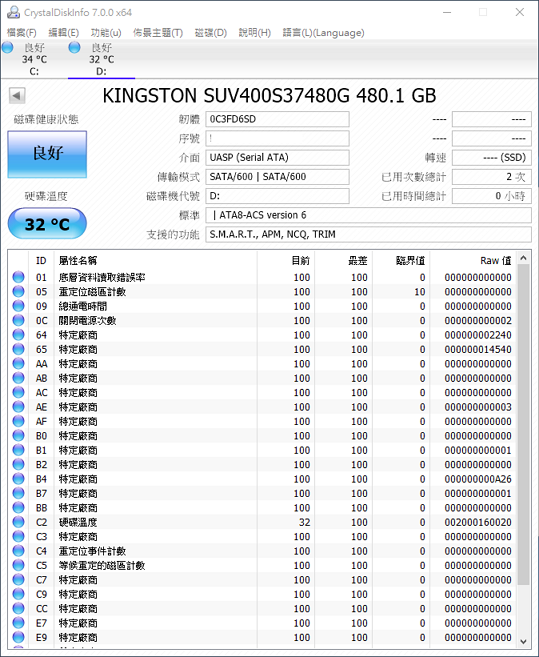The height and width of the screenshot is (657, 539).
Task: Click raw value 000000000A26
Action: point(478,479)
